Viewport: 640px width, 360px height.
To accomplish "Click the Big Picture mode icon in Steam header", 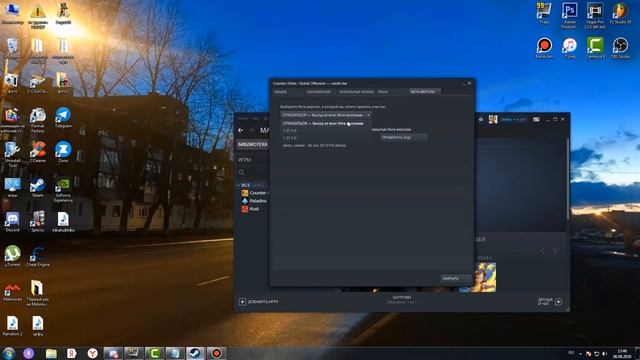I will point(536,119).
